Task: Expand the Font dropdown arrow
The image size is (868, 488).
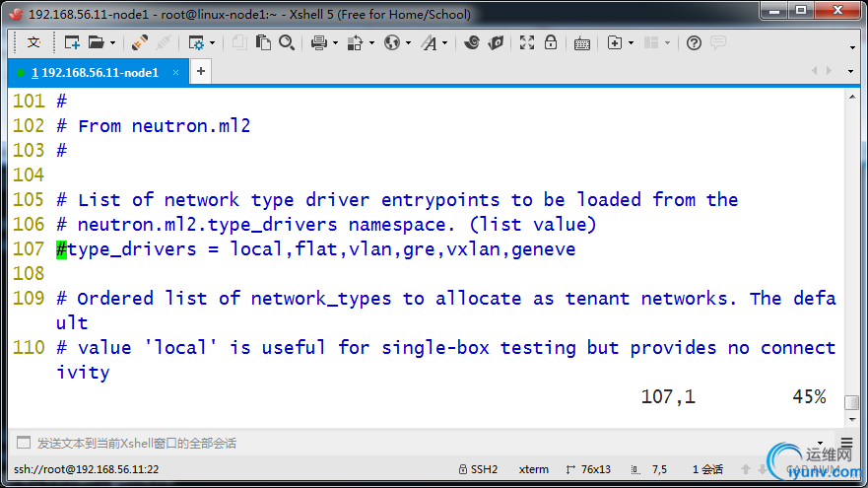Action: (444, 42)
